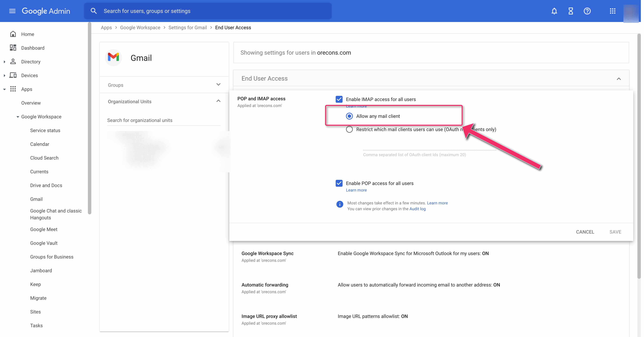Select Allow any mail client option
Image resolution: width=644 pixels, height=337 pixels.
(349, 116)
